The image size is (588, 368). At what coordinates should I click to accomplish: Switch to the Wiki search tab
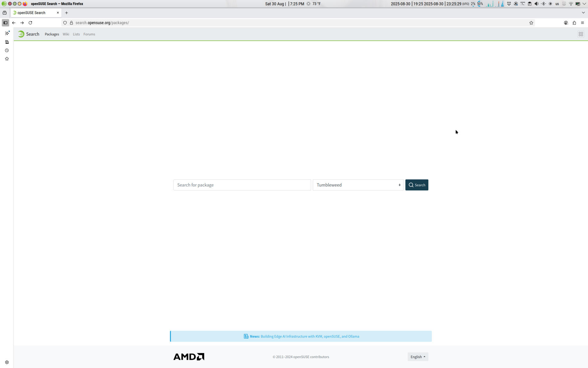pos(66,34)
